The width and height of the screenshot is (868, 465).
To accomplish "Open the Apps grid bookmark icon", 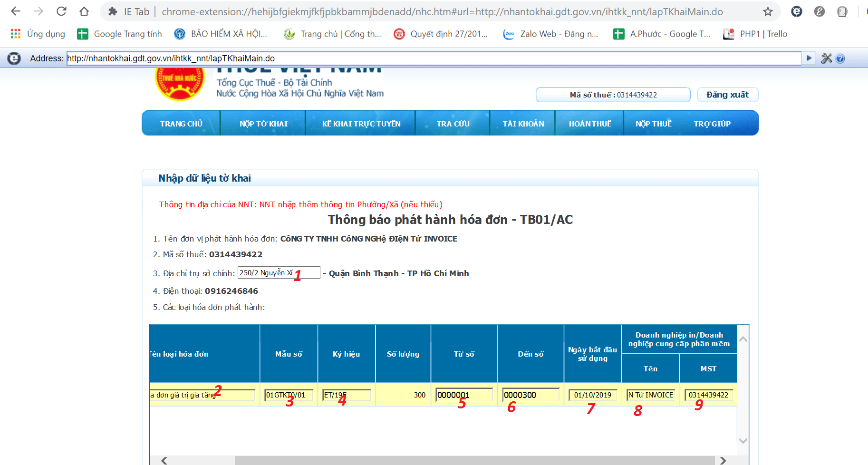I will [x=16, y=34].
